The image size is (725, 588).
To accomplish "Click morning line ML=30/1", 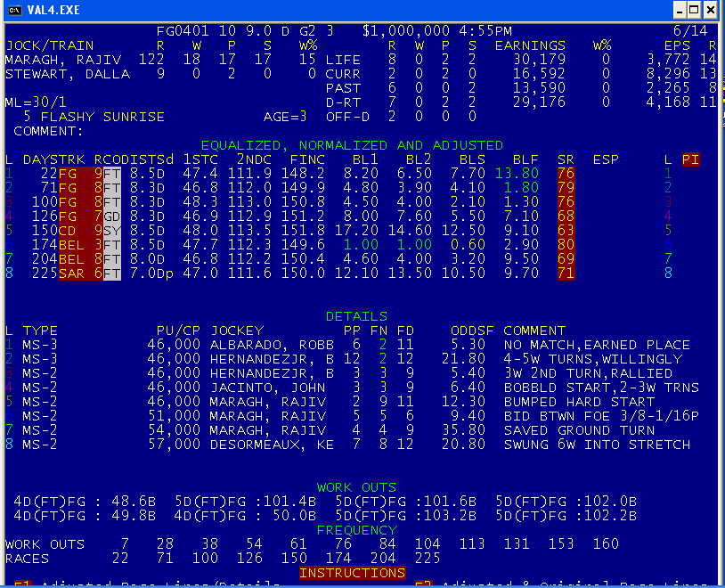I will (36, 102).
